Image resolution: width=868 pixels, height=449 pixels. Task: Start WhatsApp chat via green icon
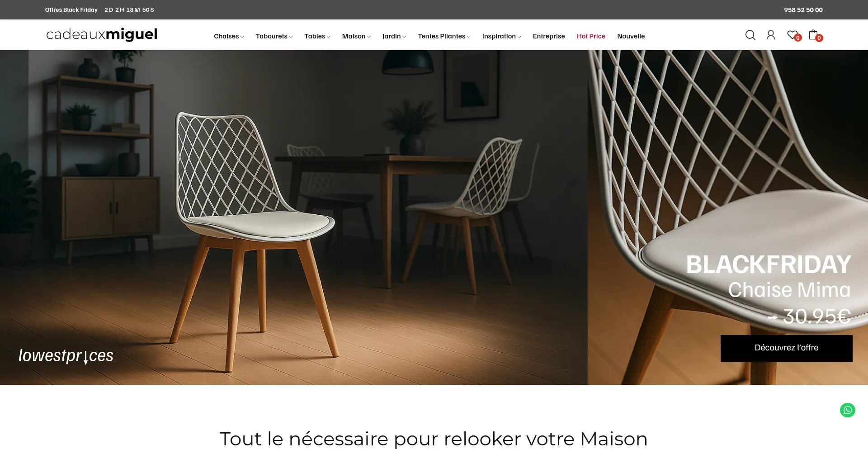coord(848,410)
